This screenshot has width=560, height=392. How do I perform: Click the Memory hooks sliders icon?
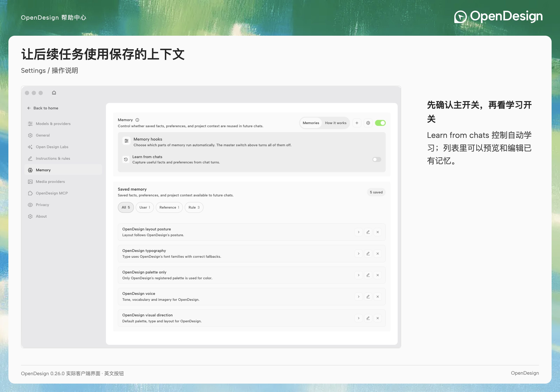point(126,141)
